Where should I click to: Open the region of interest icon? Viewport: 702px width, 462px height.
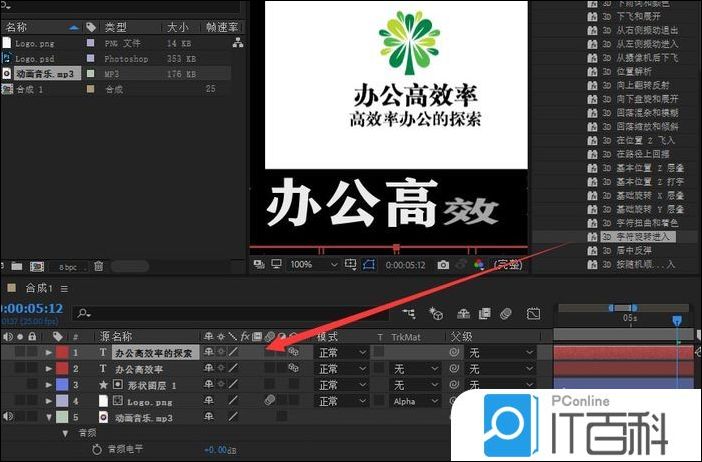click(350, 265)
